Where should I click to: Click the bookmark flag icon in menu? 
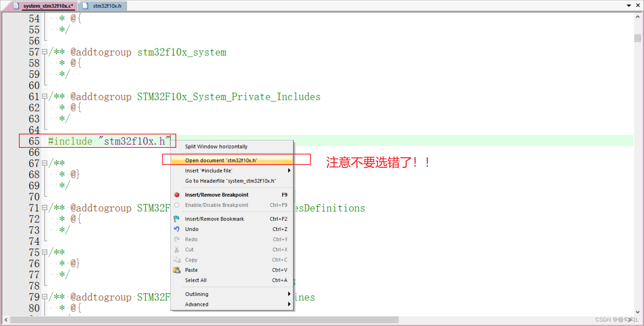tap(177, 219)
